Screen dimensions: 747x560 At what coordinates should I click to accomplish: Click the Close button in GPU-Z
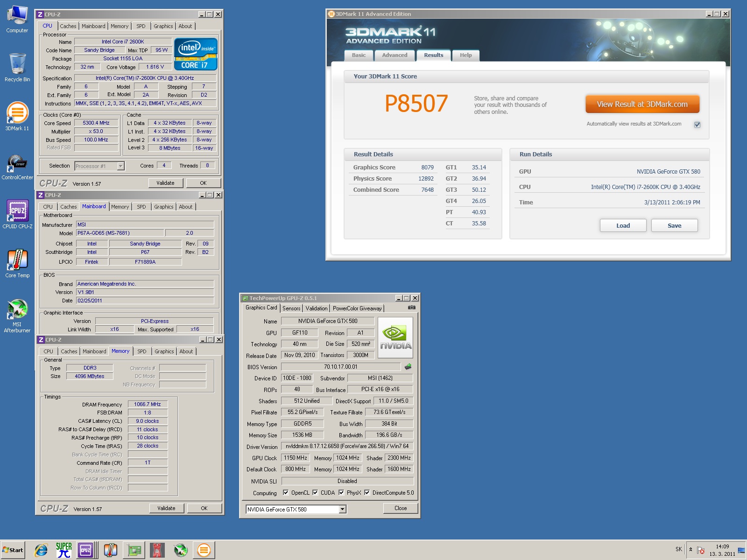(401, 508)
